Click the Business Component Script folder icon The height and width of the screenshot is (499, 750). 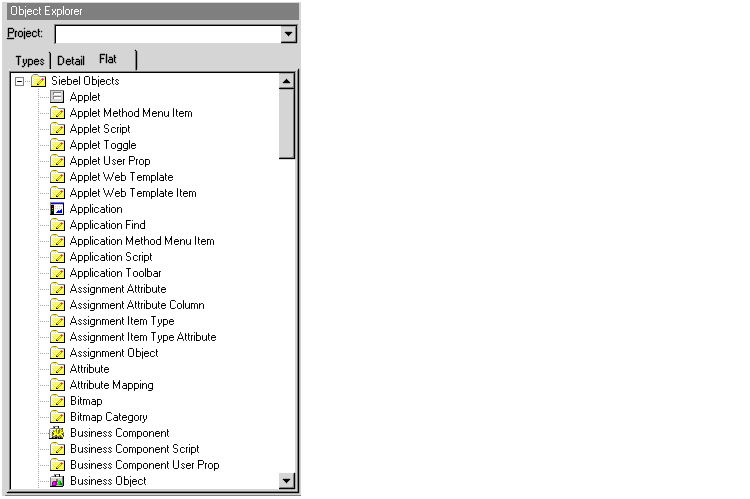pos(57,449)
